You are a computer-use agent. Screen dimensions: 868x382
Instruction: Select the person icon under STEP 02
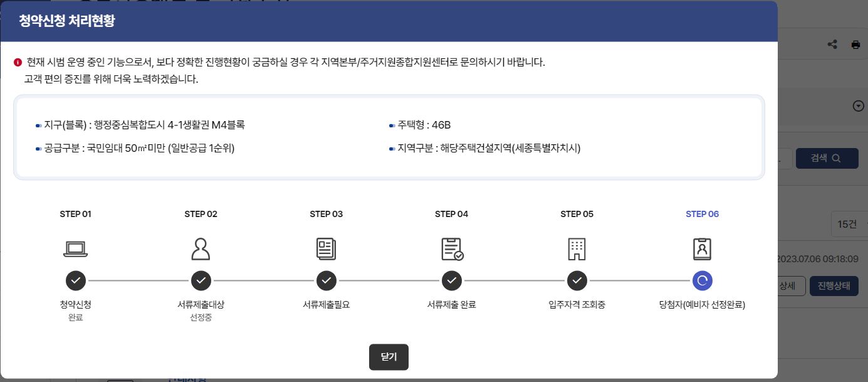click(201, 248)
